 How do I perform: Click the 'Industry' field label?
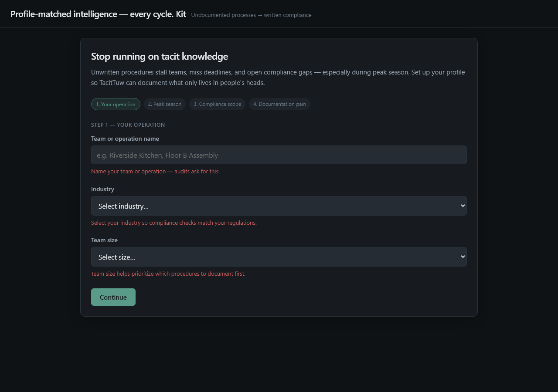click(x=102, y=189)
